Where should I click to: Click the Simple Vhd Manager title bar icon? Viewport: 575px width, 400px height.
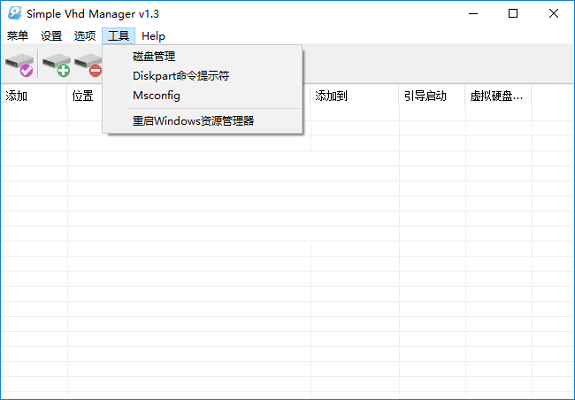(15, 14)
